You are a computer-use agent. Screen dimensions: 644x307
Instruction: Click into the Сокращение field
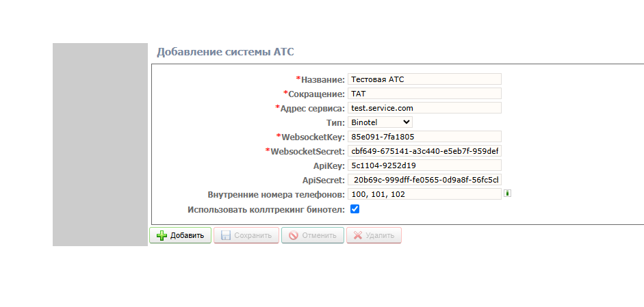click(424, 94)
